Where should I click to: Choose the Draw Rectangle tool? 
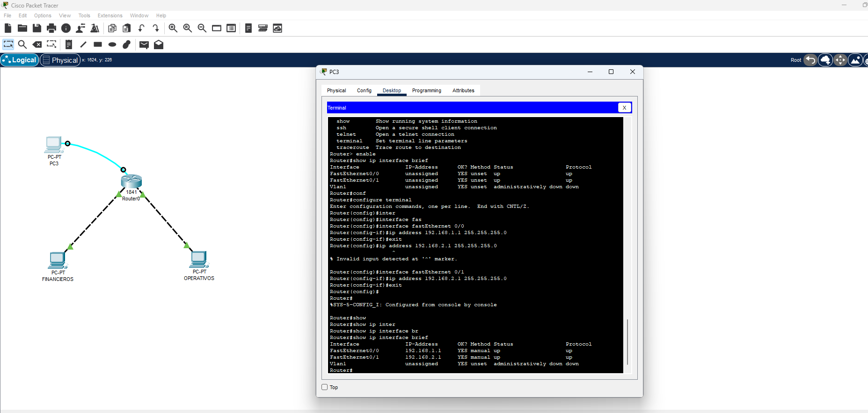tap(98, 44)
